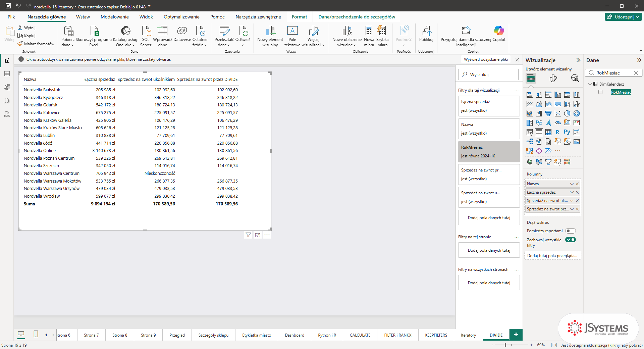The image size is (644, 349).
Task: Clear the RokMiesiac search field
Action: tap(636, 73)
